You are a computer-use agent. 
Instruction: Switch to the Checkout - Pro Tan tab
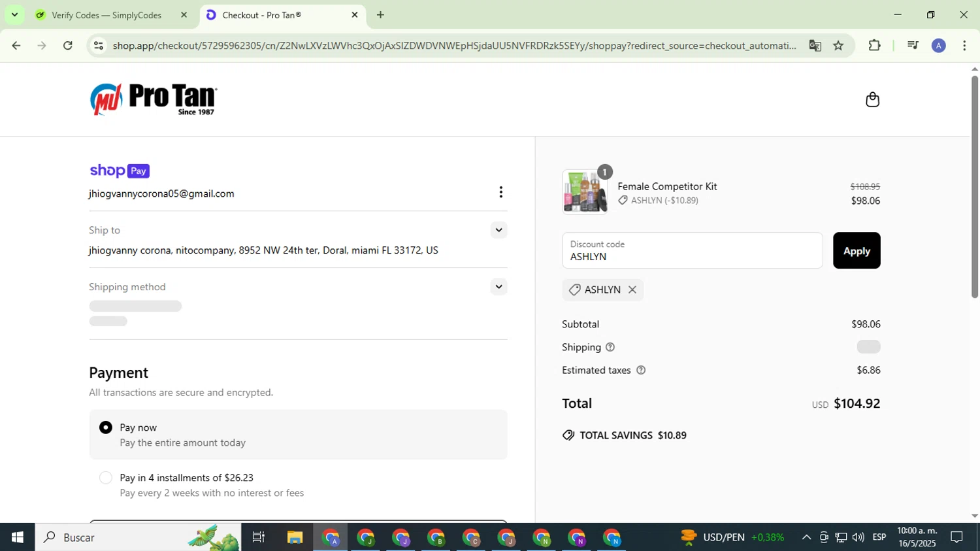[x=282, y=14]
